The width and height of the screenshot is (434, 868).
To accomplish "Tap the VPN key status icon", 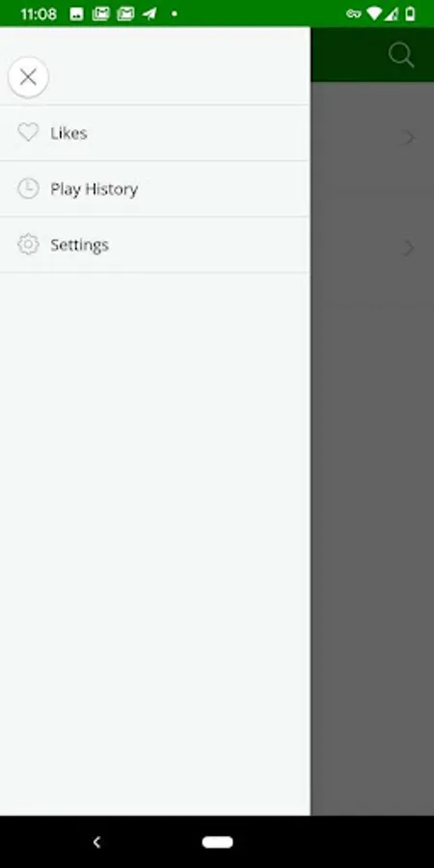I will pos(353,14).
